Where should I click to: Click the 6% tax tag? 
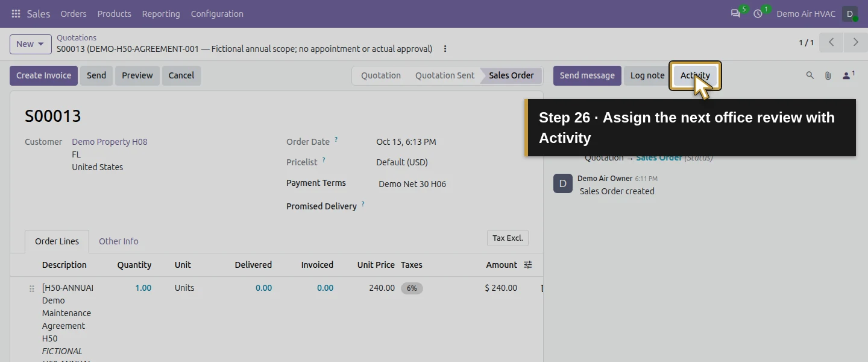click(412, 288)
